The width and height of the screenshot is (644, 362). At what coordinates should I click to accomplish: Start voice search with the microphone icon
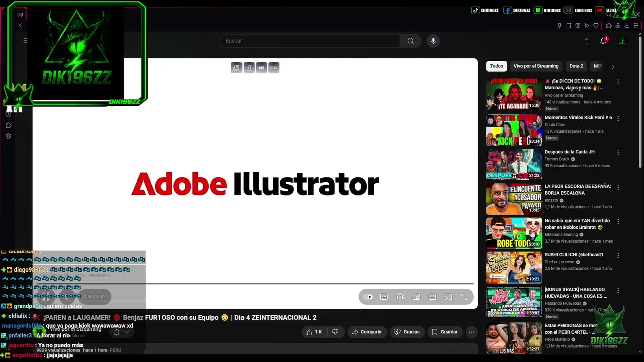tap(433, 41)
